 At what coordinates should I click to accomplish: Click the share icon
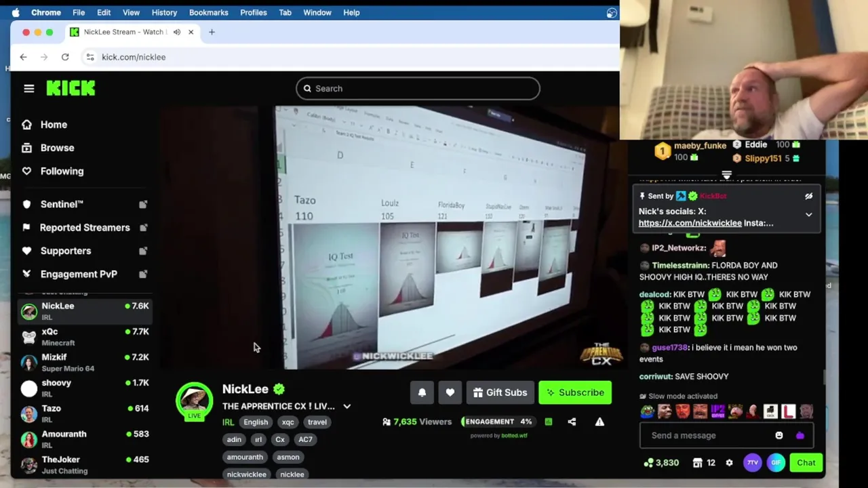click(x=572, y=422)
